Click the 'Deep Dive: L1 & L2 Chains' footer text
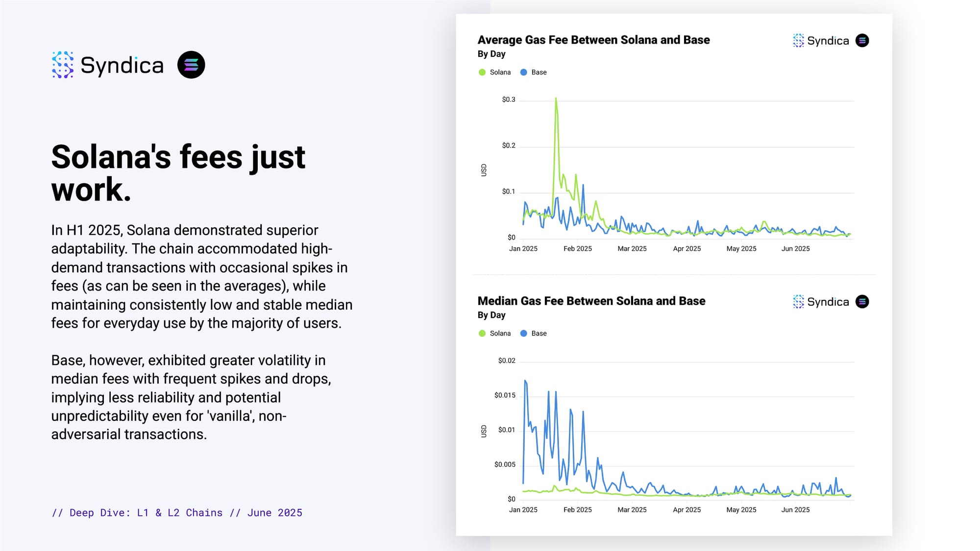The height and width of the screenshot is (551, 980). [146, 513]
